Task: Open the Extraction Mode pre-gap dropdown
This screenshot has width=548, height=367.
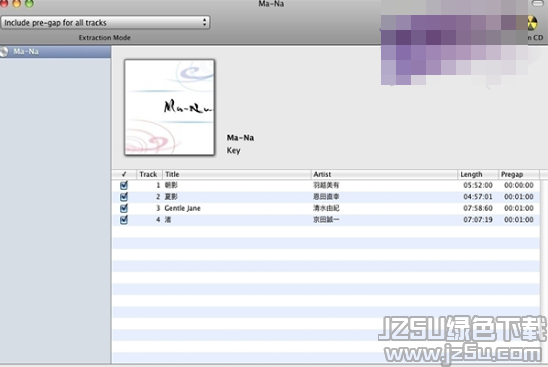Action: (105, 23)
